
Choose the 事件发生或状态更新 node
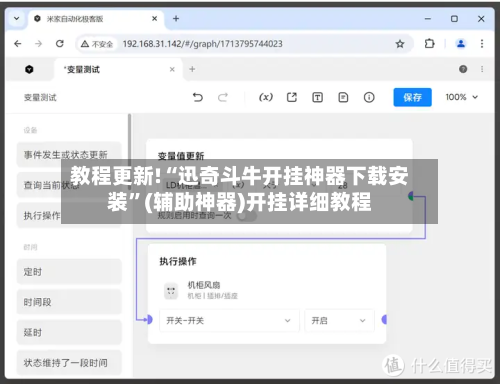69,155
